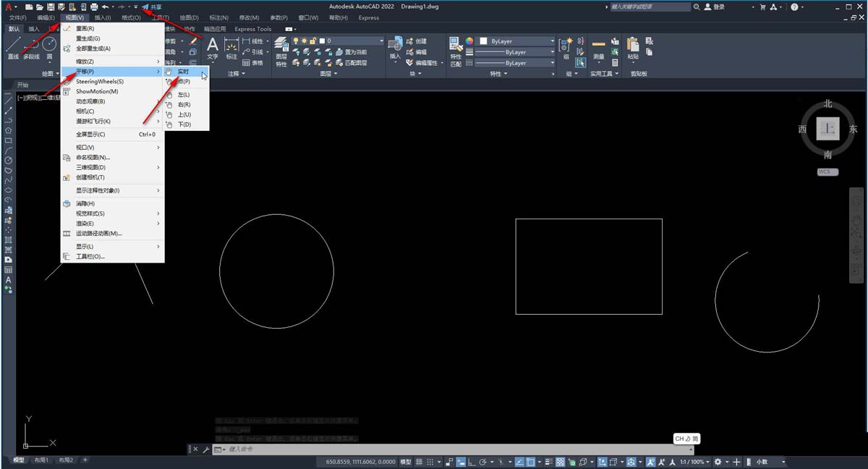Select the 文字 text tool

pyautogui.click(x=213, y=49)
